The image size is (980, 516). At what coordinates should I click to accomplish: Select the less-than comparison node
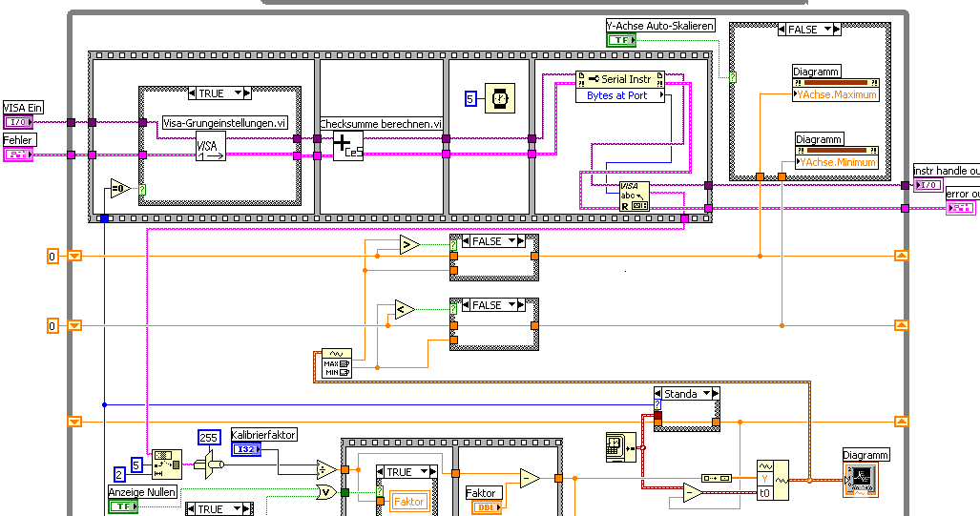click(405, 309)
